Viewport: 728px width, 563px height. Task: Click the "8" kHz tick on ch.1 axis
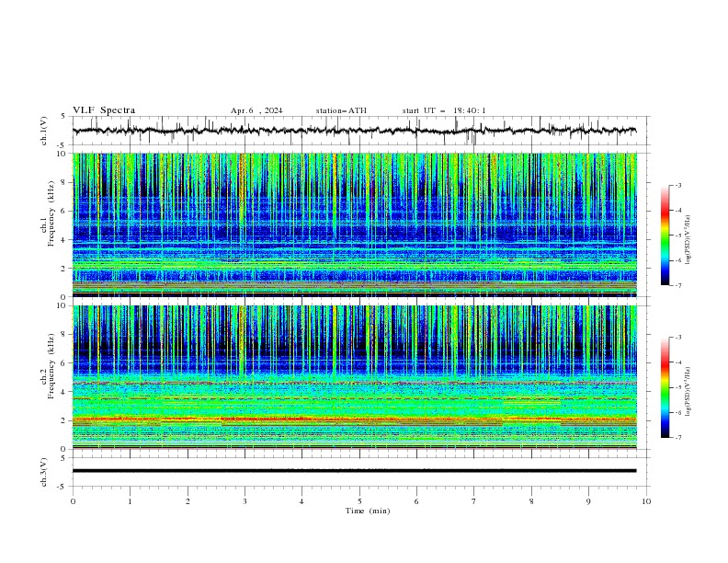click(65, 182)
